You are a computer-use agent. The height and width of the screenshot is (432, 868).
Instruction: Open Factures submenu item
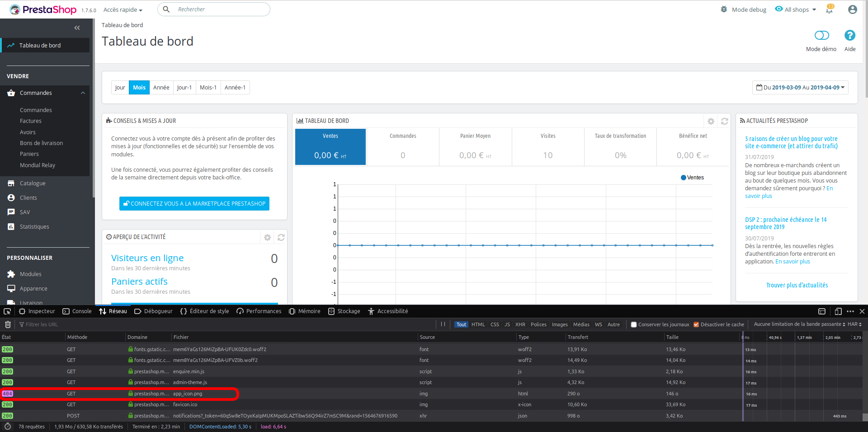click(x=31, y=121)
